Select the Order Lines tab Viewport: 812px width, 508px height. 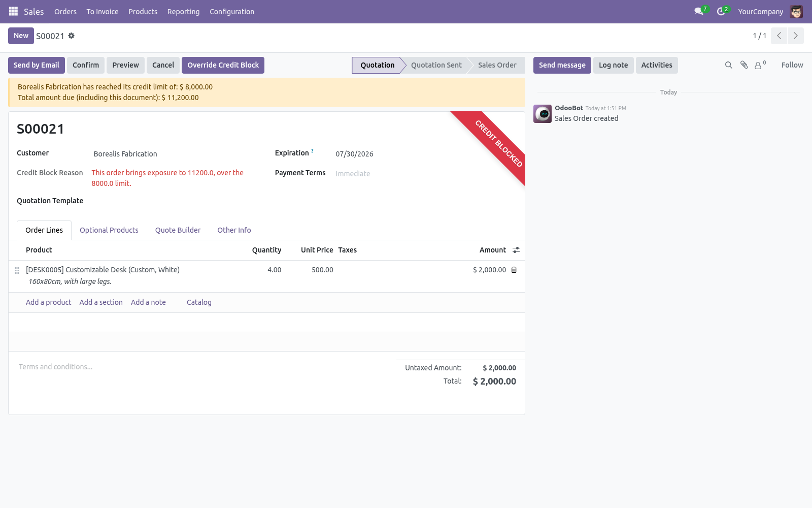44,230
